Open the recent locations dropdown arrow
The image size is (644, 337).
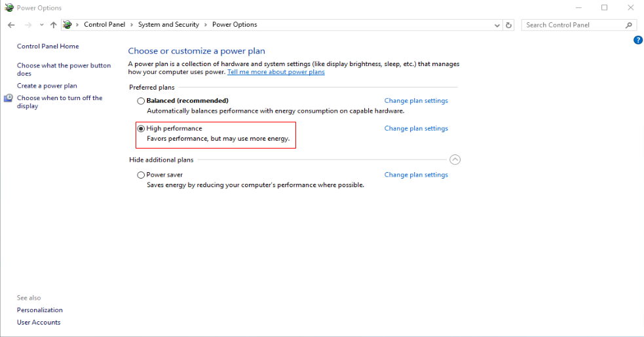(41, 25)
